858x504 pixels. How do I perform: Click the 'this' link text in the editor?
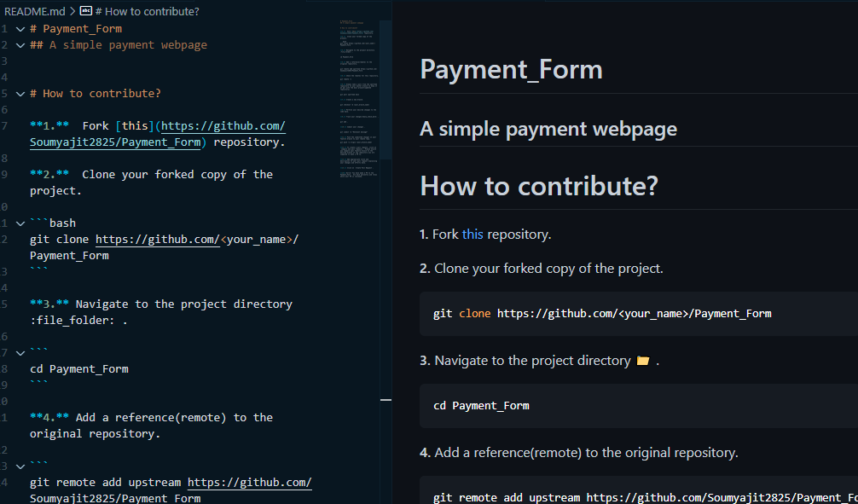point(135,126)
